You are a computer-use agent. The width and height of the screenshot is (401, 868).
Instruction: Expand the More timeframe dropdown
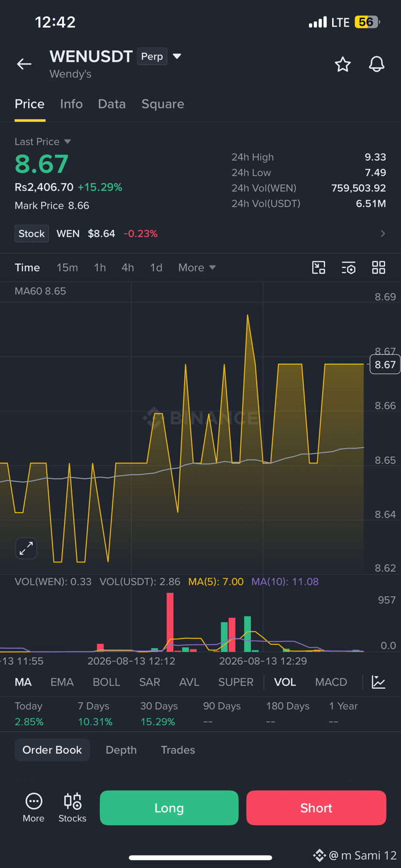[x=197, y=267]
